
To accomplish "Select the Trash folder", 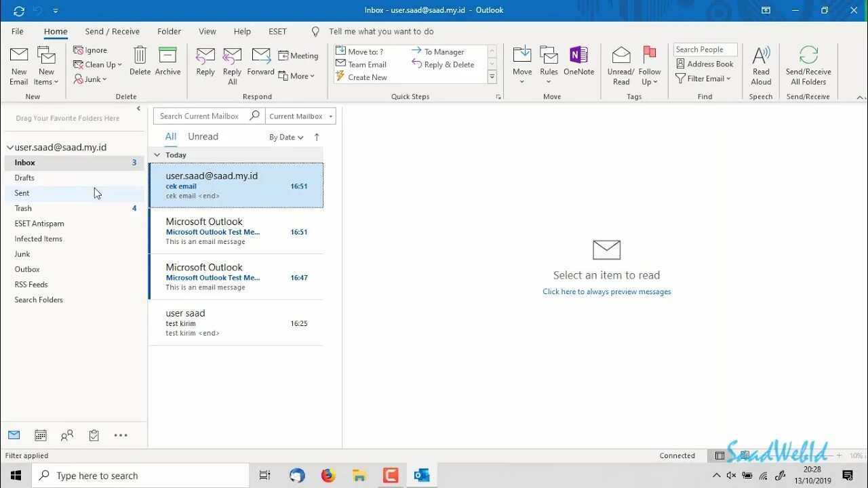I will 74,208.
